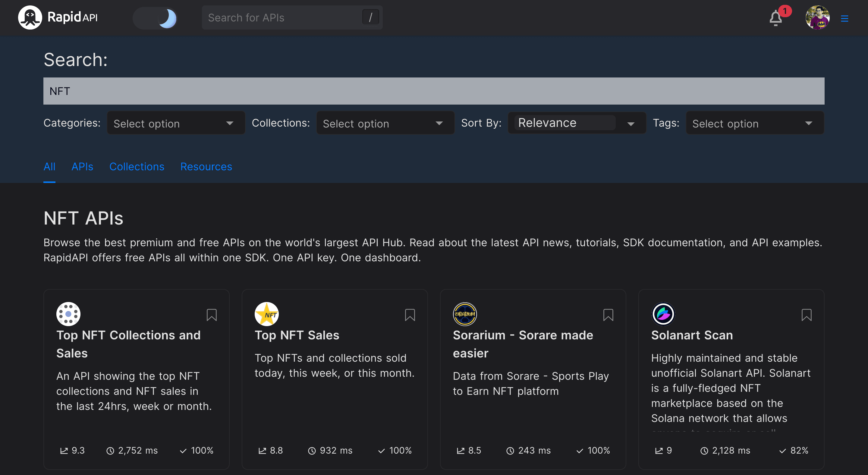Click the Top NFT Sales star logo

266,314
